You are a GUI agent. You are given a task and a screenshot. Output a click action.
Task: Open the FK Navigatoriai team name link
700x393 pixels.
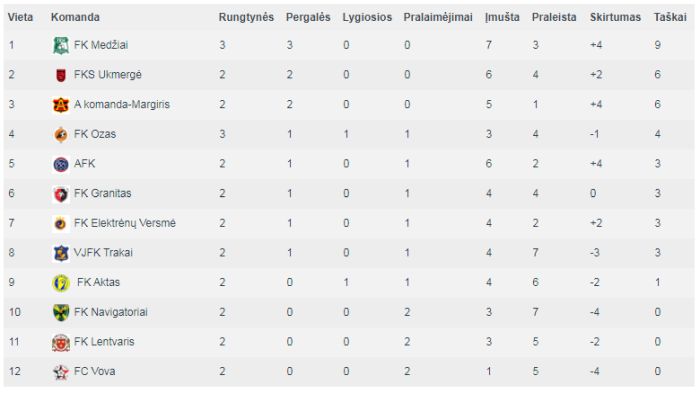[111, 312]
